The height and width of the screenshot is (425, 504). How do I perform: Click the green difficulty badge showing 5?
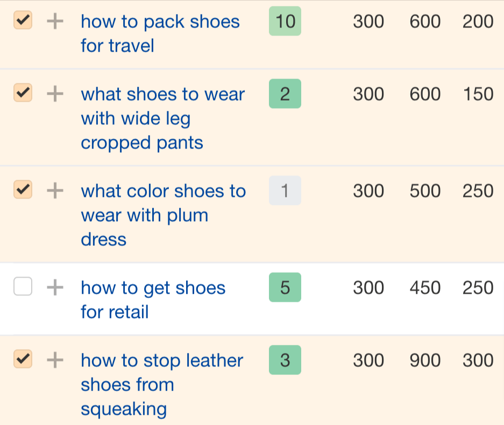click(x=285, y=288)
